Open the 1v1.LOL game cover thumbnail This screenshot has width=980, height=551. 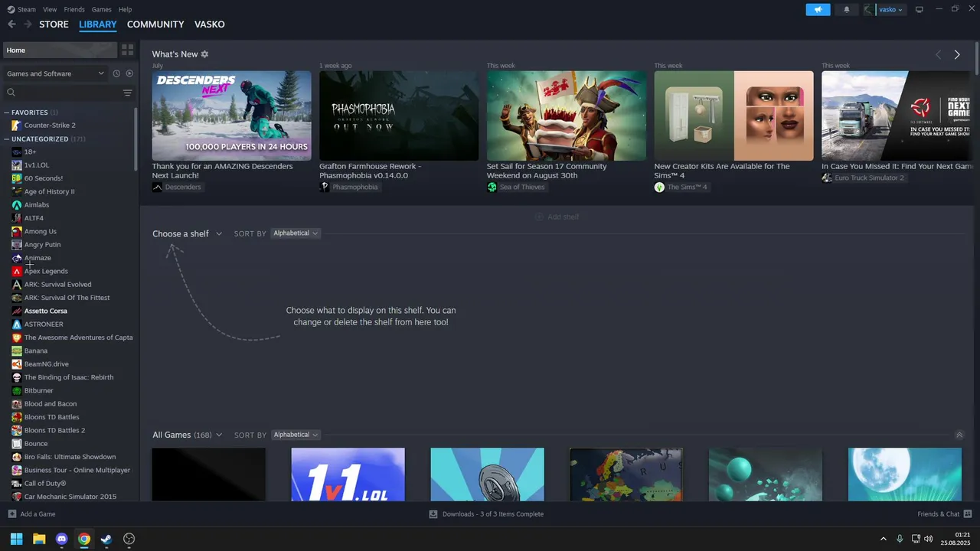[348, 474]
